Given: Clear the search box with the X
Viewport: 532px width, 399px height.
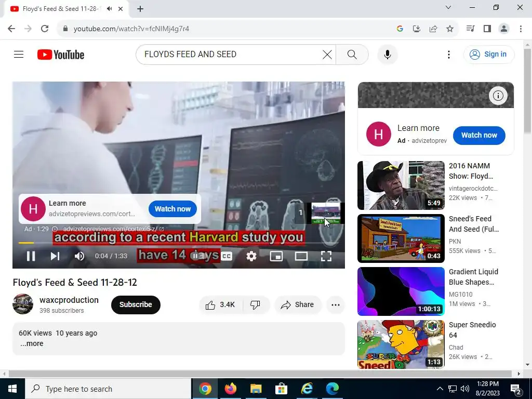Looking at the screenshot, I should (x=327, y=54).
